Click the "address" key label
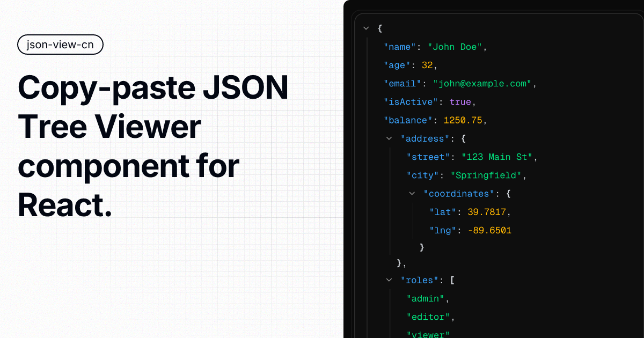This screenshot has height=338, width=644. point(426,138)
